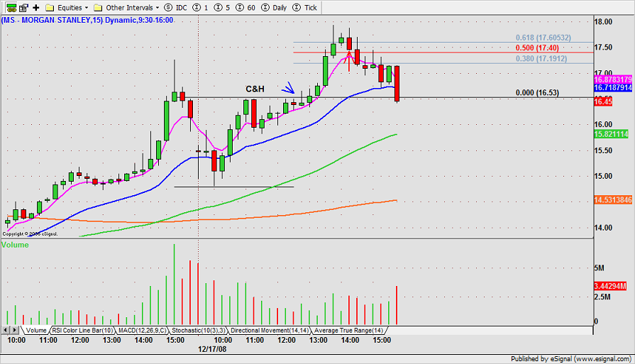The height and width of the screenshot is (364, 635).
Task: Open the Average True Range(14) tab
Action: [348, 331]
